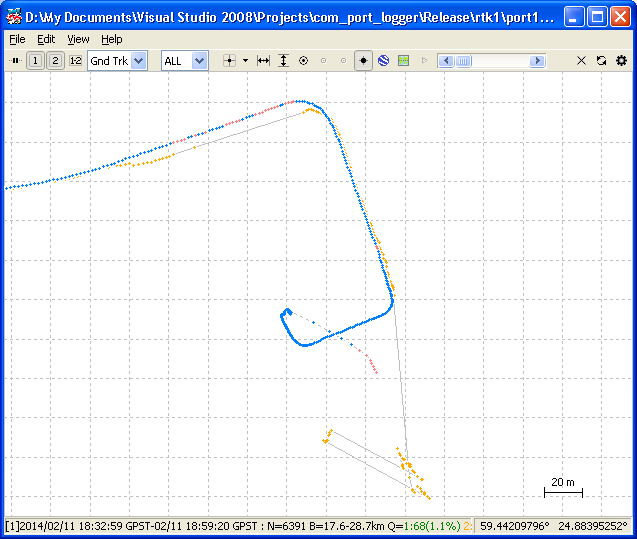Viewport: 637px width, 539px height.
Task: Open the Edit menu
Action: pyautogui.click(x=46, y=39)
